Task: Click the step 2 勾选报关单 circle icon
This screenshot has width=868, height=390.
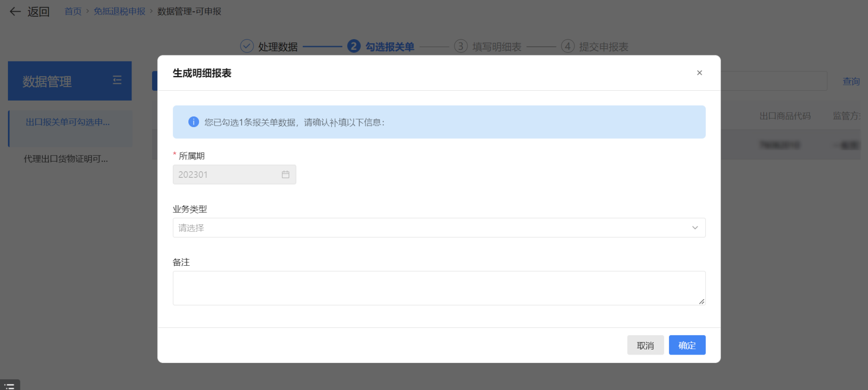Action: (354, 46)
